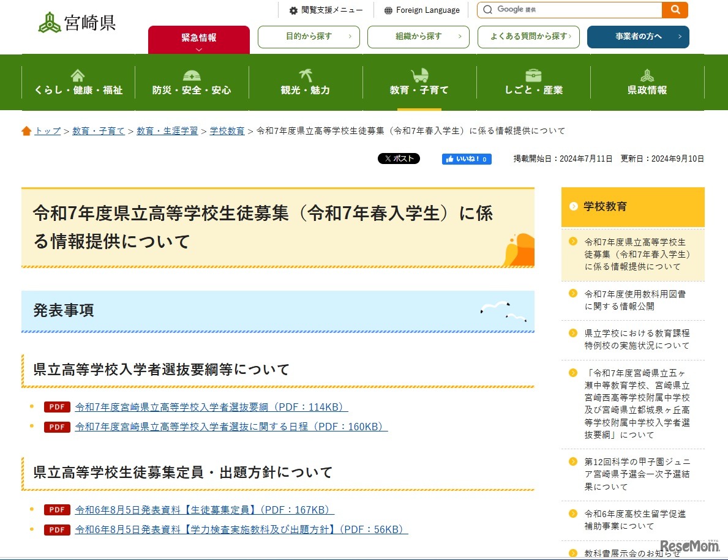Click the いいね! like button
The width and height of the screenshot is (728, 560).
467,159
